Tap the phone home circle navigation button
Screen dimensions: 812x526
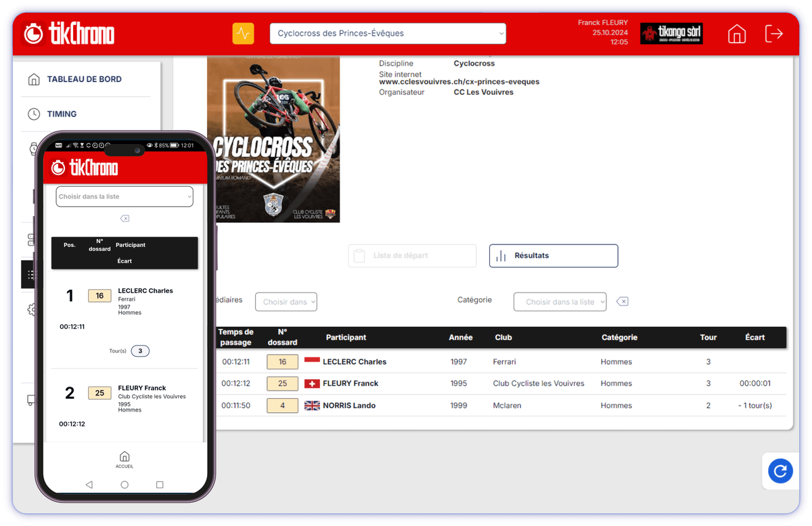(125, 485)
